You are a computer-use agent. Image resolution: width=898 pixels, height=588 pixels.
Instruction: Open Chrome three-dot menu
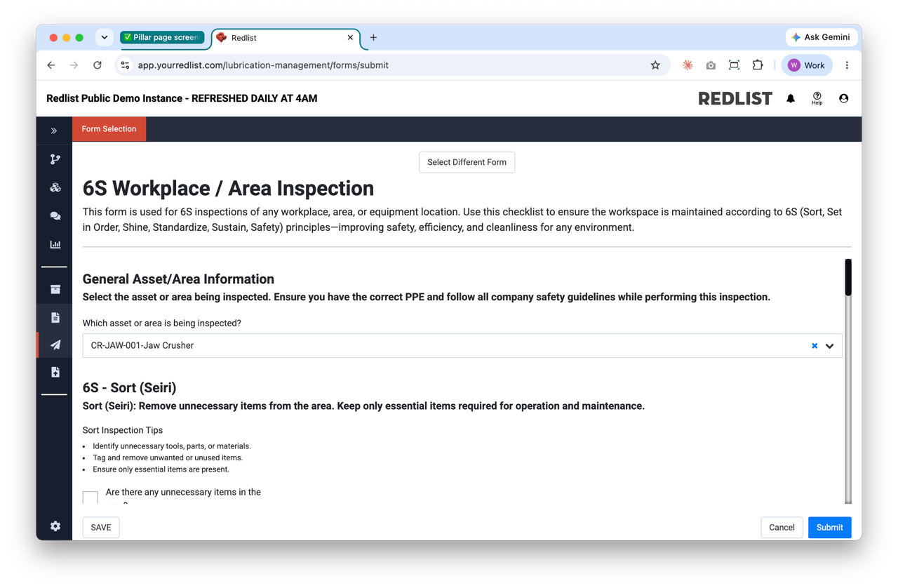[x=847, y=65]
